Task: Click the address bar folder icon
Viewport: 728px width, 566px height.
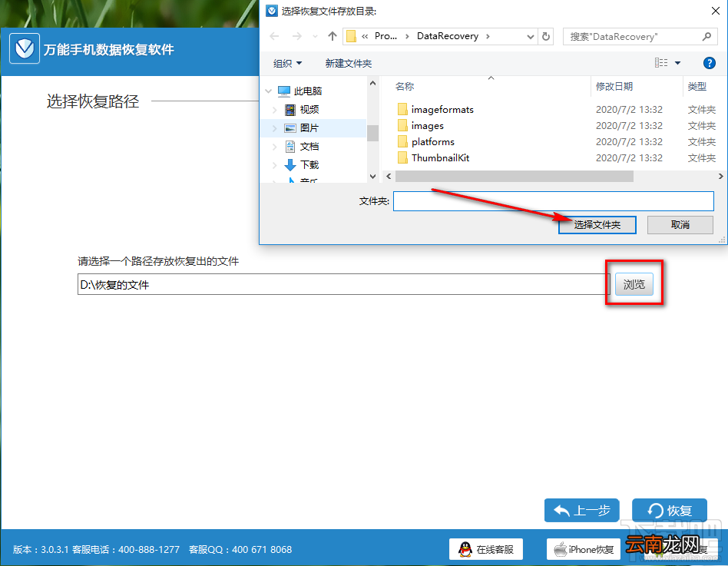Action: 352,36
